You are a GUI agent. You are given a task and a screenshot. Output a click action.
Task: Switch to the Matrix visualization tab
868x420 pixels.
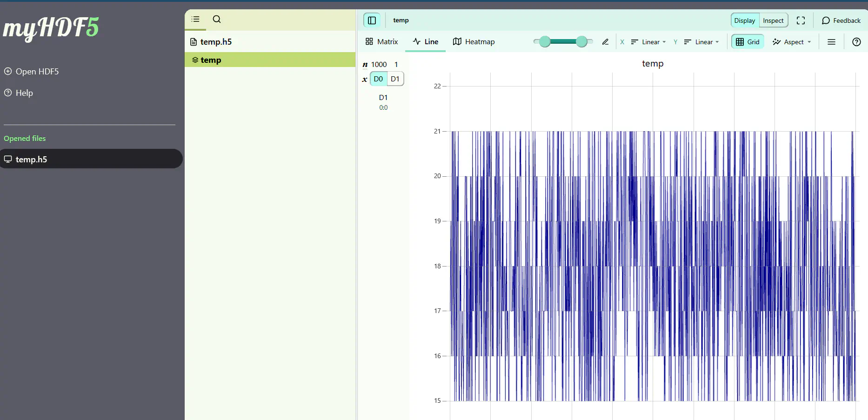click(382, 42)
